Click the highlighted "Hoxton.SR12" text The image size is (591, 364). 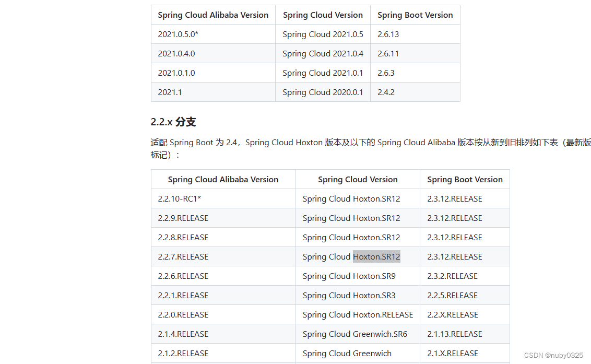coord(376,256)
